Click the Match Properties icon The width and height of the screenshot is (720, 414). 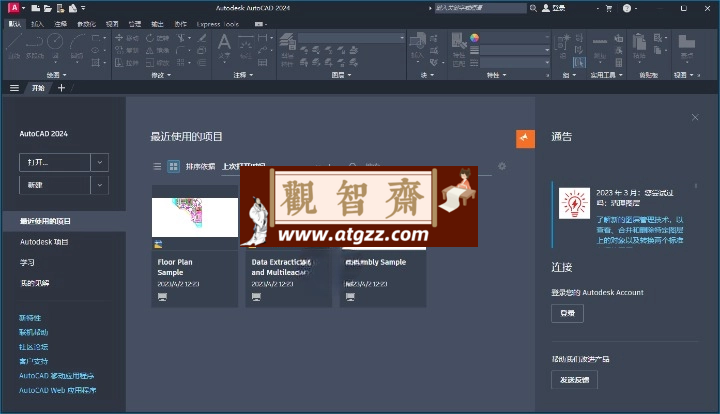(x=459, y=40)
